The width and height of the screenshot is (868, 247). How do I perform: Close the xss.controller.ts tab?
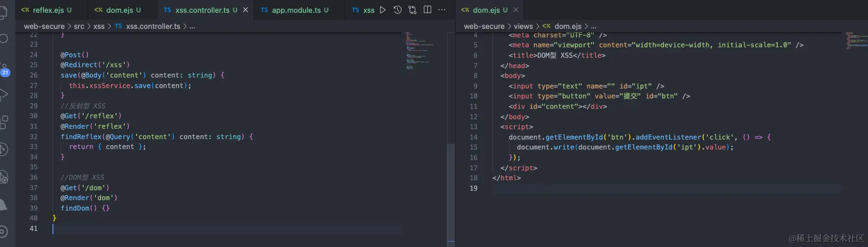pos(246,10)
